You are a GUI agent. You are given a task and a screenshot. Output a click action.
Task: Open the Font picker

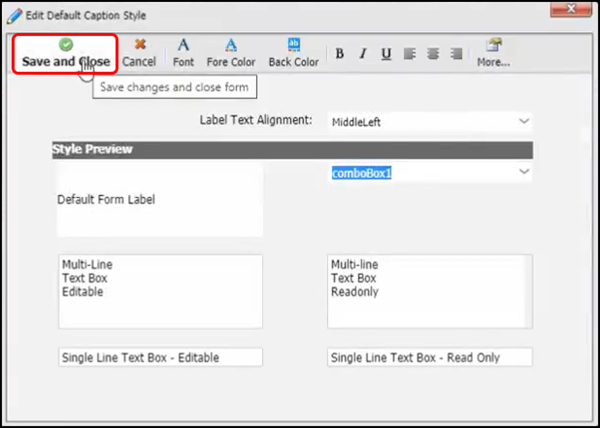click(x=183, y=53)
